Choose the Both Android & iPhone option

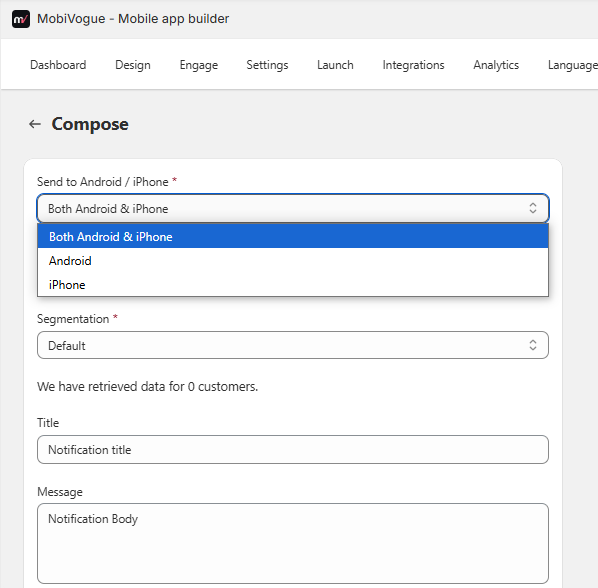coord(293,236)
